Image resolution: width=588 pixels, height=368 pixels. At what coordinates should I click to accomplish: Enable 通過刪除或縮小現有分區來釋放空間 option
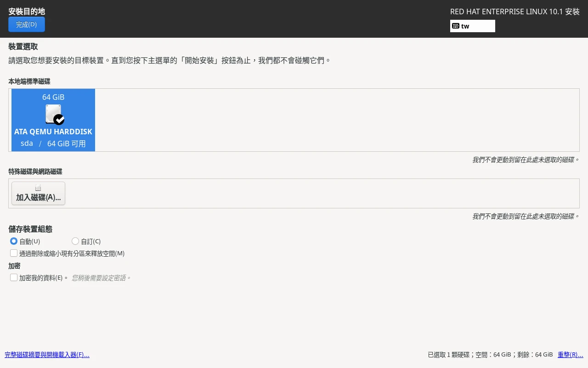pyautogui.click(x=14, y=253)
